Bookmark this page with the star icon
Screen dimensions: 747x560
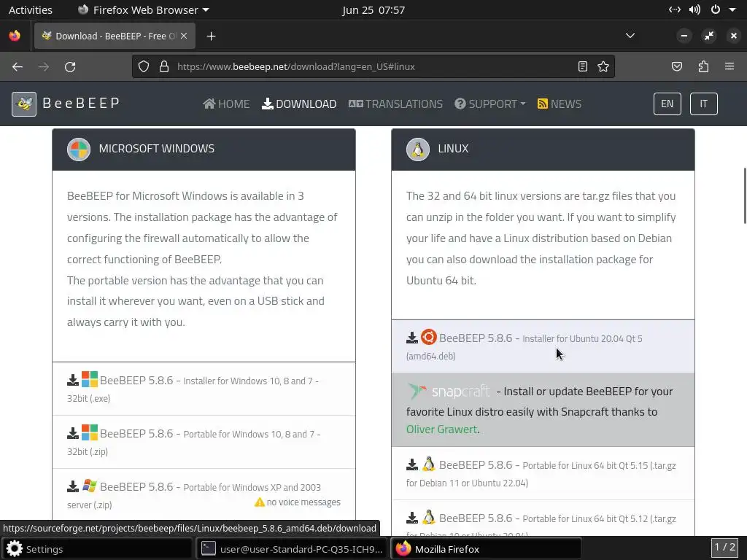click(x=603, y=66)
